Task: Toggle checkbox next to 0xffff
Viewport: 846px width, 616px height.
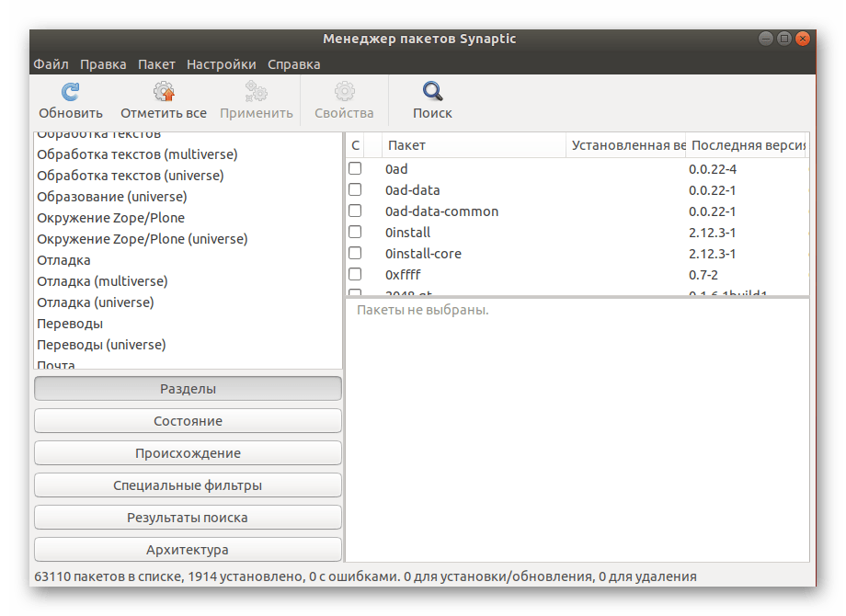Action: (x=355, y=275)
